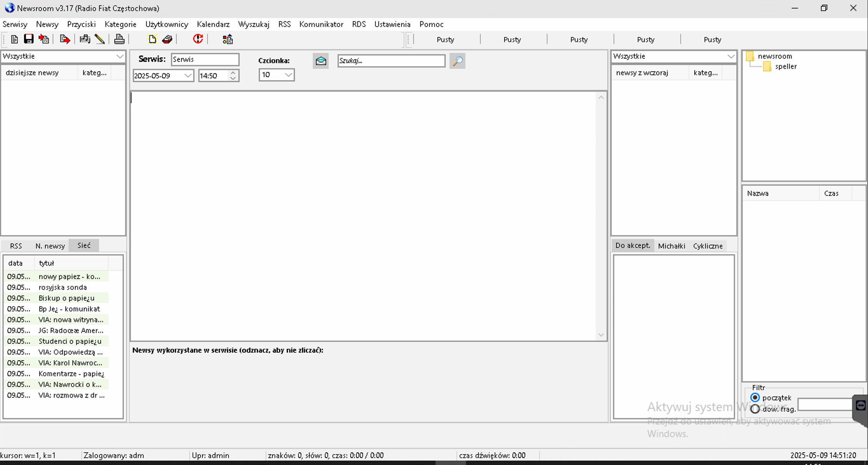The height and width of the screenshot is (465, 868).
Task: Switch to the Michałki tab
Action: pos(671,246)
